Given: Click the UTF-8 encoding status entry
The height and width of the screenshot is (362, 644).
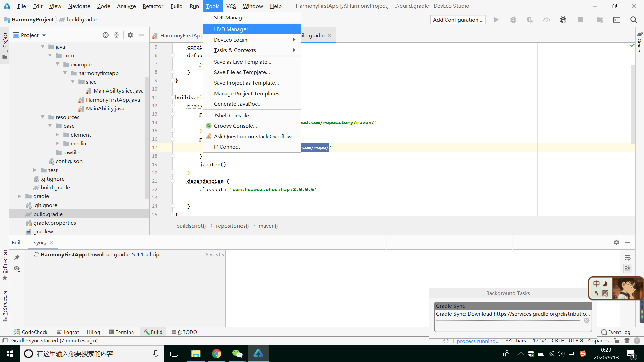Looking at the screenshot, I should click(576, 341).
